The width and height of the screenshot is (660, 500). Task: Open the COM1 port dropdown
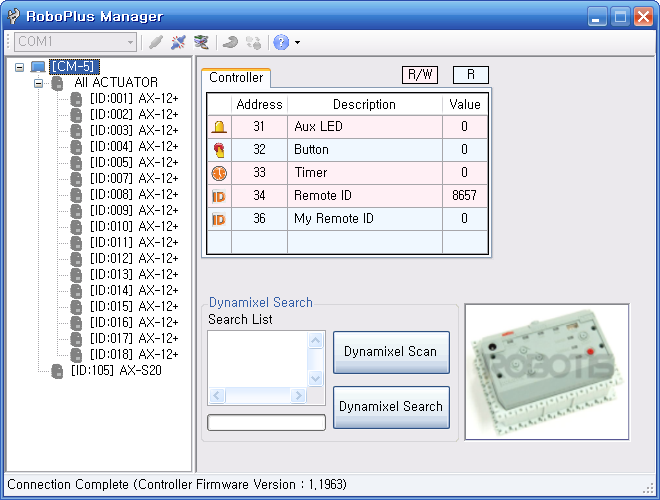pos(76,42)
